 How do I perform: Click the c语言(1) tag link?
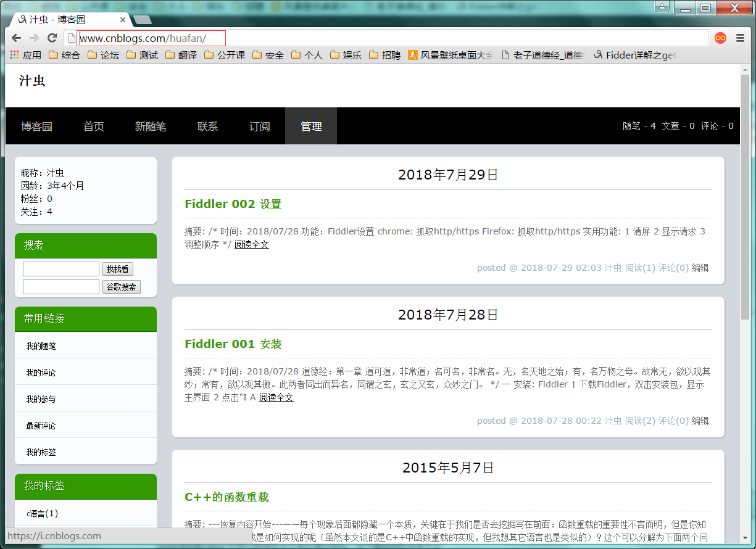[x=42, y=513]
